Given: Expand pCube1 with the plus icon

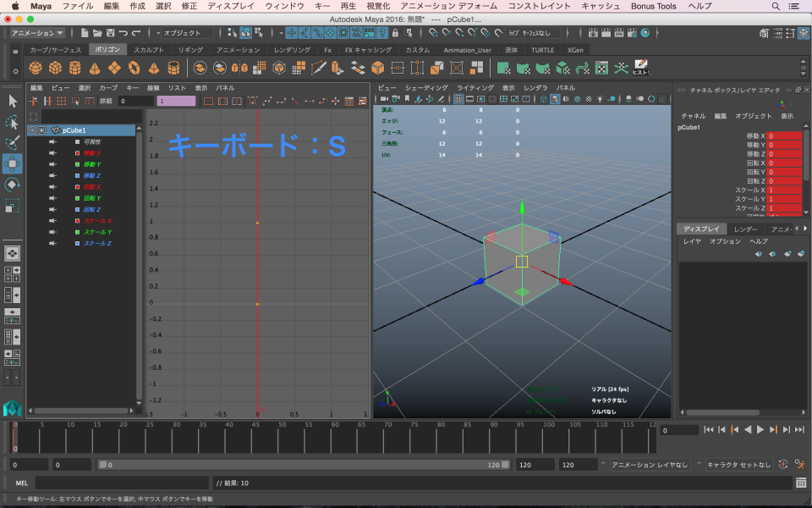Looking at the screenshot, I should point(42,130).
